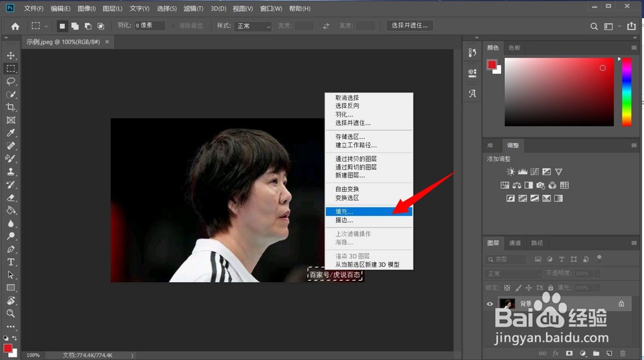644x360 pixels.
Task: Open Adjustments panel options menu
Action: tap(634, 146)
